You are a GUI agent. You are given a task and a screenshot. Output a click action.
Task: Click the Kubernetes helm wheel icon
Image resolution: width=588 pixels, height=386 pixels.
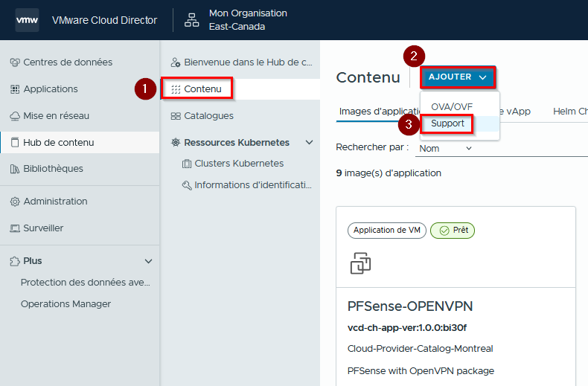[x=176, y=142]
